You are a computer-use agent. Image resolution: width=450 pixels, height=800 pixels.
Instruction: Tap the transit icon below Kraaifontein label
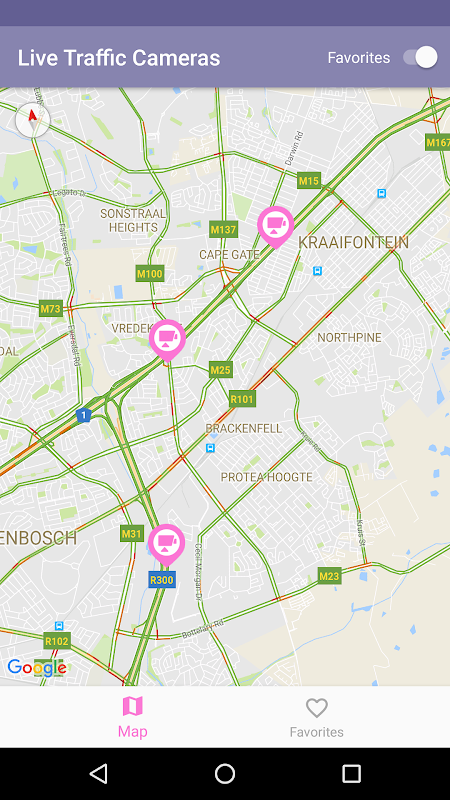318,270
